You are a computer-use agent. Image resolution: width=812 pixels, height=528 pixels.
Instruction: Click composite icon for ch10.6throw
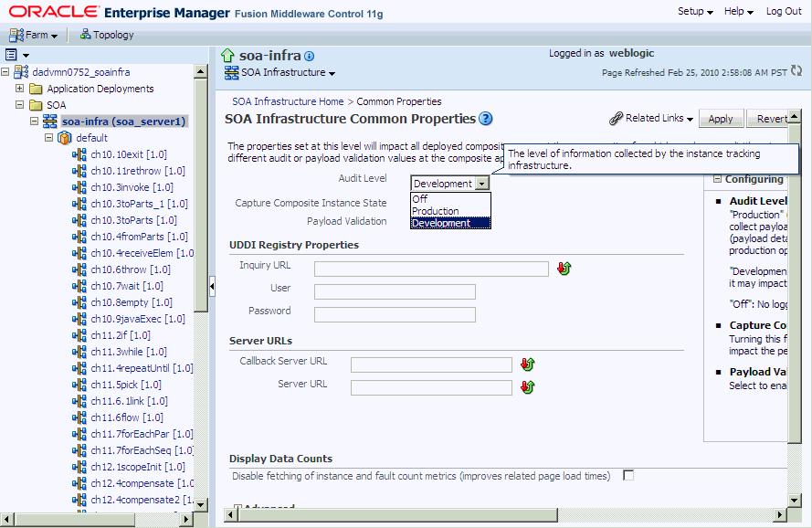[79, 269]
